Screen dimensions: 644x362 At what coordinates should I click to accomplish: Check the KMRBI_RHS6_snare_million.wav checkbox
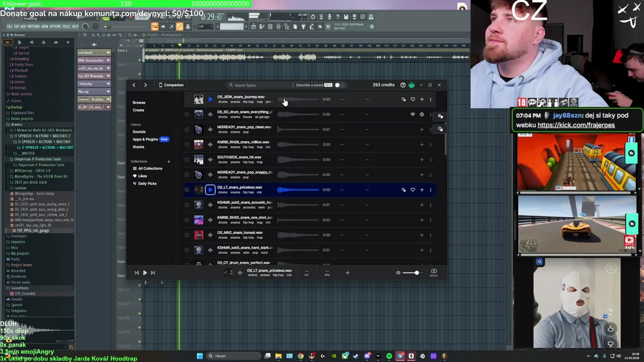coord(187,144)
